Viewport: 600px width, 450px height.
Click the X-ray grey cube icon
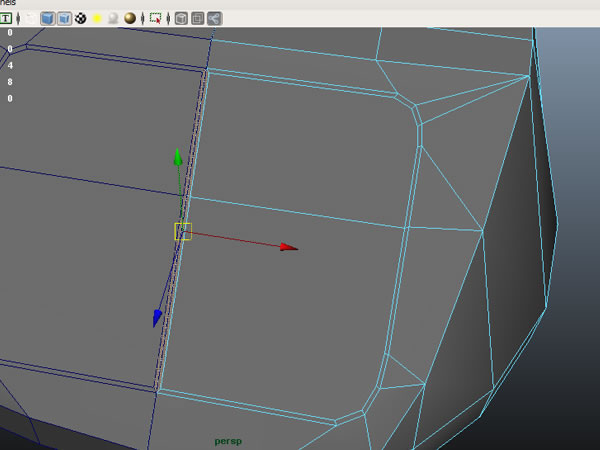click(181, 18)
